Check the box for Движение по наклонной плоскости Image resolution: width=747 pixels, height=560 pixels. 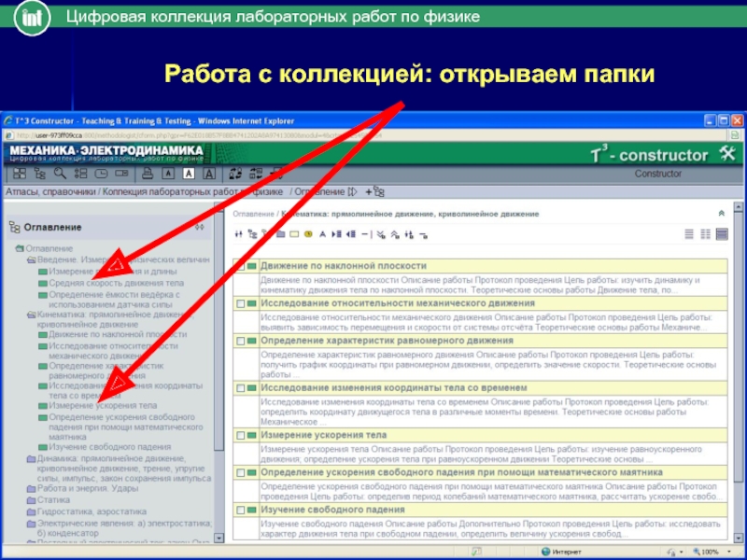(x=241, y=266)
